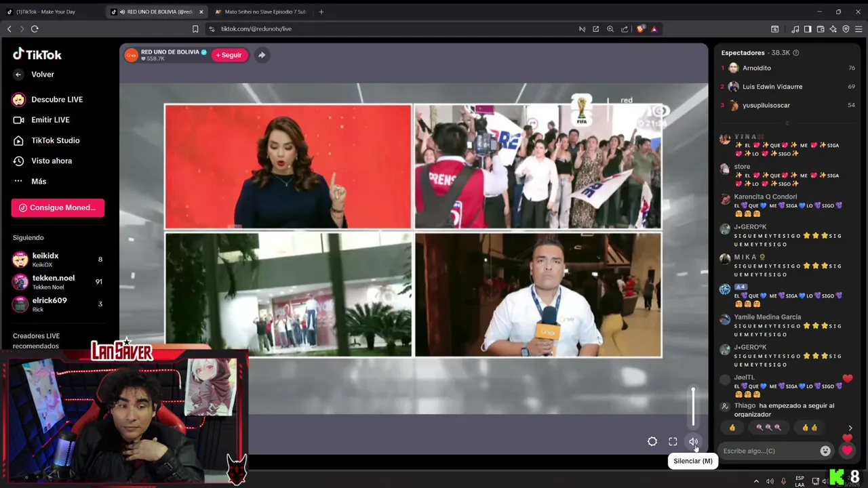Open Emitir LIVE in the sidebar
The width and height of the screenshot is (868, 488).
41,120
